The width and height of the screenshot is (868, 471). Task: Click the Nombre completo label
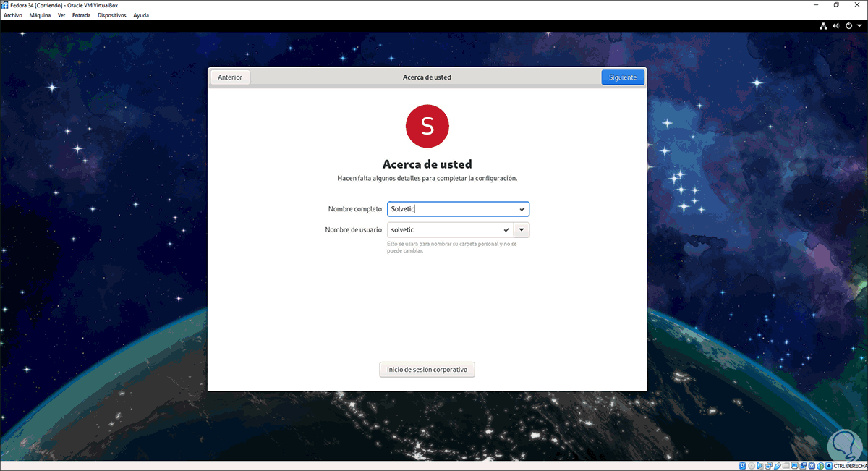[354, 209]
